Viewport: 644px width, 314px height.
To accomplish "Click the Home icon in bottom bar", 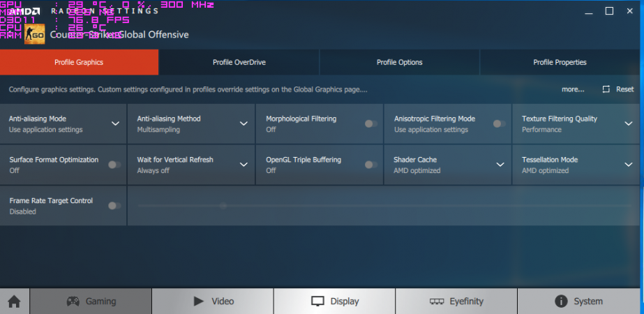I will [x=14, y=301].
